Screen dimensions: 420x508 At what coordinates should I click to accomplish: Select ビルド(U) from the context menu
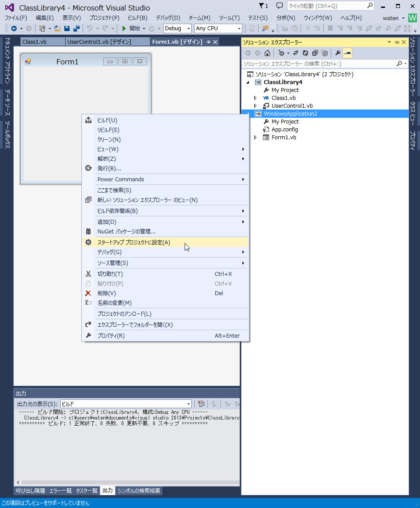click(x=165, y=120)
